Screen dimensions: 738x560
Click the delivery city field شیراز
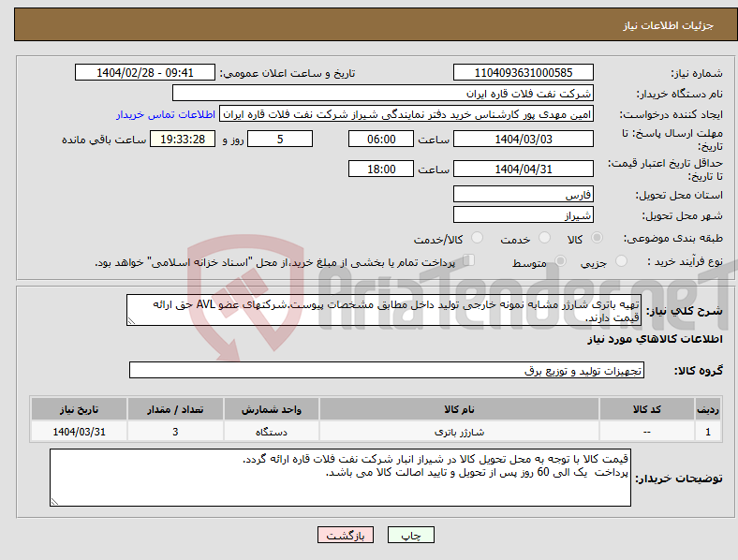coord(523,215)
